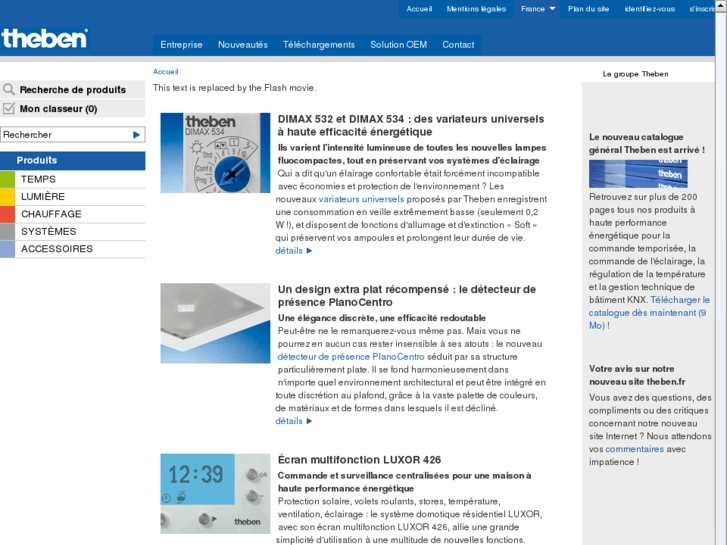Image resolution: width=727 pixels, height=545 pixels.
Task: Open the Contact menu
Action: tap(458, 45)
